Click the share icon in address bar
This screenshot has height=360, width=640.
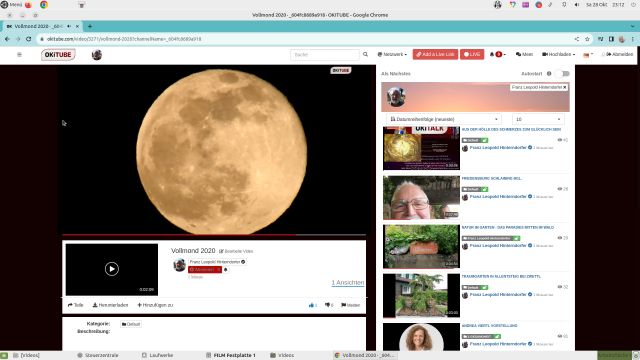[x=577, y=39]
